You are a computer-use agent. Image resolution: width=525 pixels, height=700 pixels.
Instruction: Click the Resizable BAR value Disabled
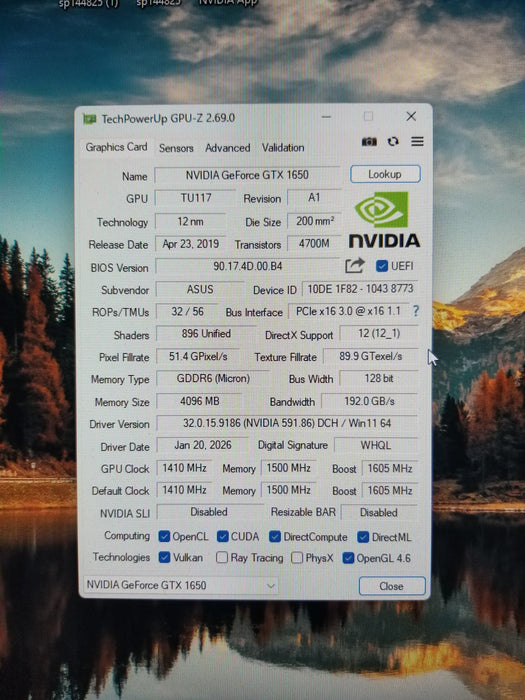pos(379,512)
